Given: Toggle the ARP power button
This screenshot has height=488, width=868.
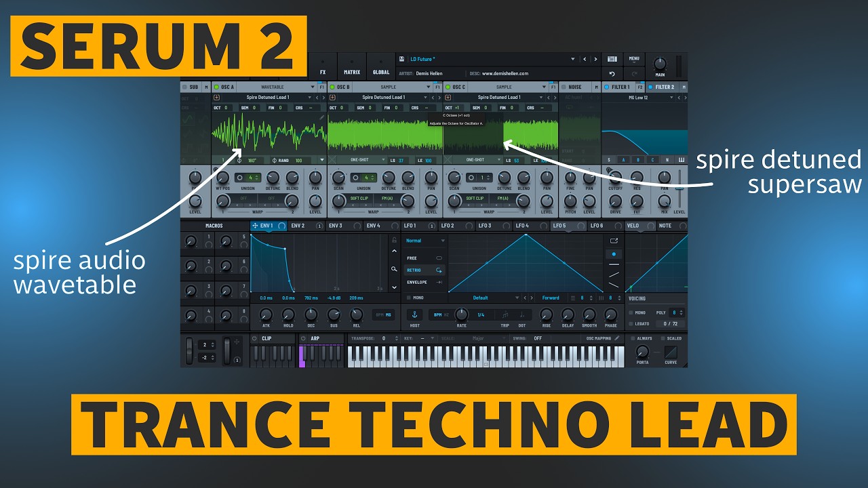Looking at the screenshot, I should [303, 338].
